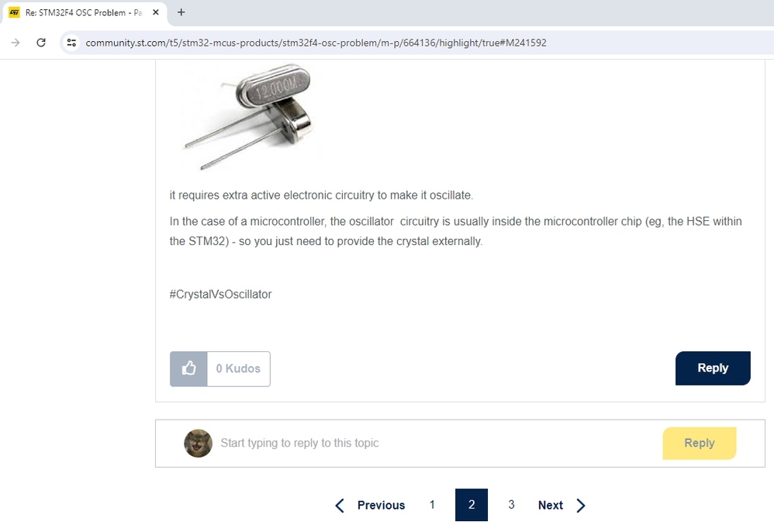The height and width of the screenshot is (532, 774).
Task: Click the Previous page link
Action: pos(381,506)
